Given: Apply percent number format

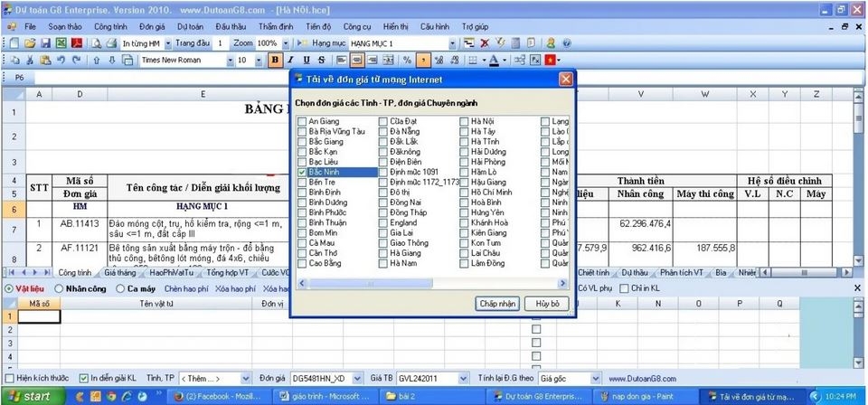Looking at the screenshot, I should [408, 61].
